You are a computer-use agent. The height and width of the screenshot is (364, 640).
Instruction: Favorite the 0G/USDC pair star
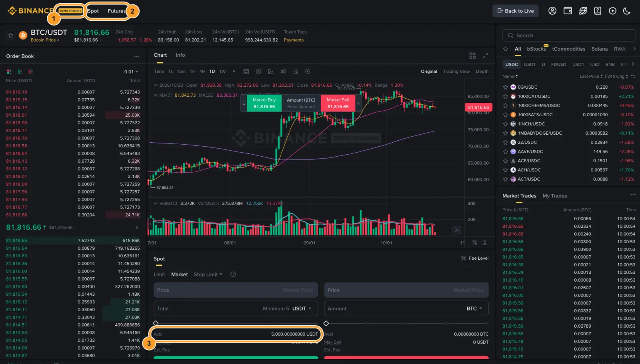[506, 87]
